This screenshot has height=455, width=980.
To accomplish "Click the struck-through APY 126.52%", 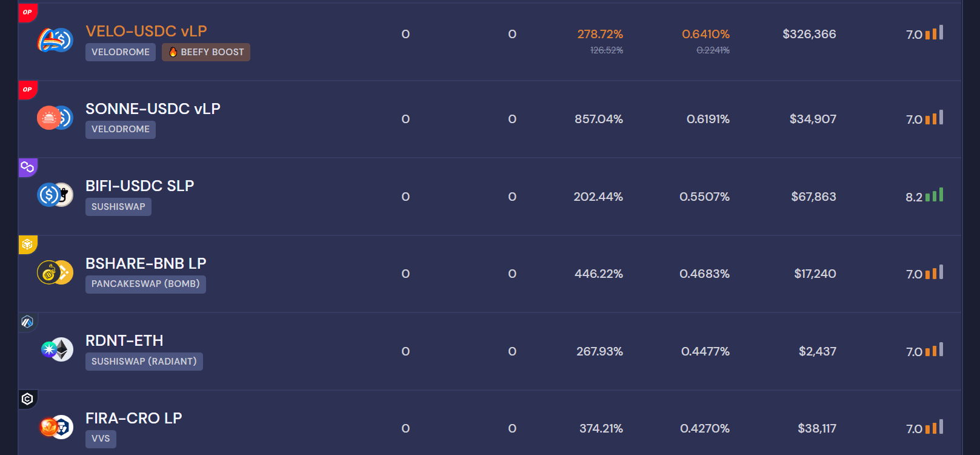I will 607,50.
